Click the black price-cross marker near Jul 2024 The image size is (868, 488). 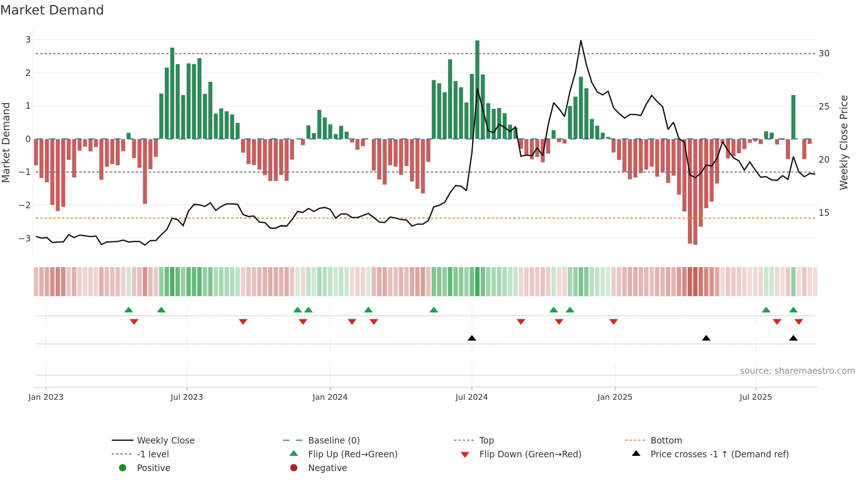472,338
